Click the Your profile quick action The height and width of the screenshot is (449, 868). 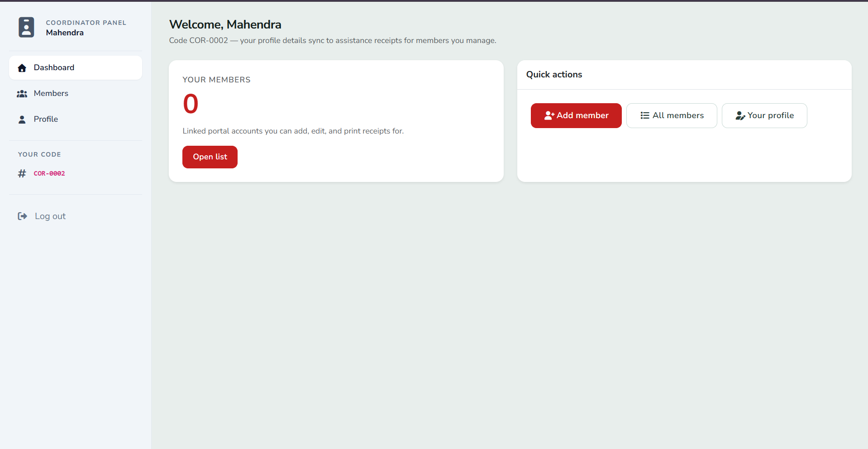(x=764, y=115)
